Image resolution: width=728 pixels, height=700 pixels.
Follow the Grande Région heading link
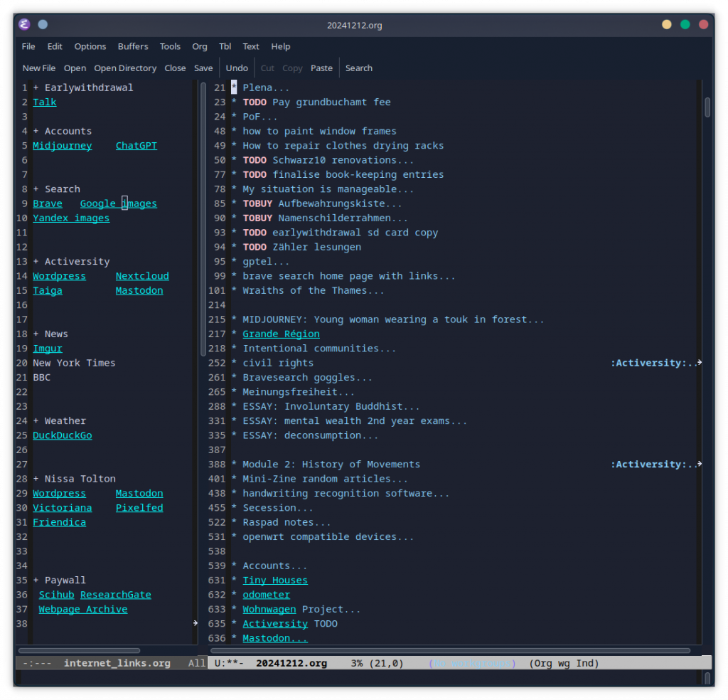[281, 334]
